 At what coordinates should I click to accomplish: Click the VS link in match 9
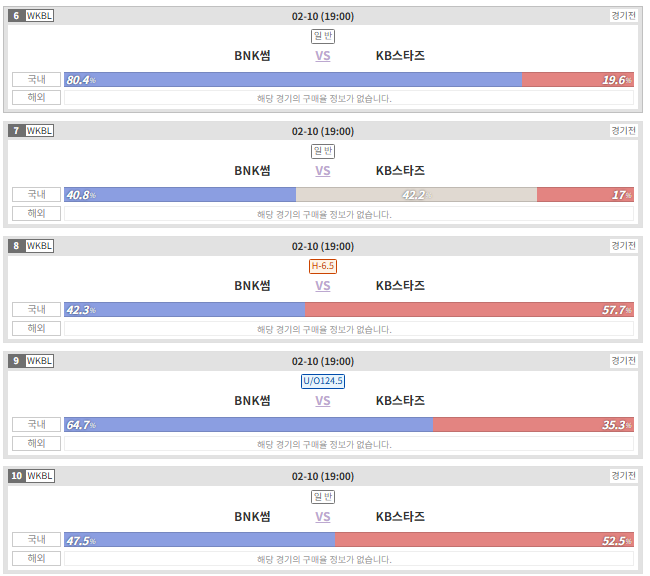point(323,401)
